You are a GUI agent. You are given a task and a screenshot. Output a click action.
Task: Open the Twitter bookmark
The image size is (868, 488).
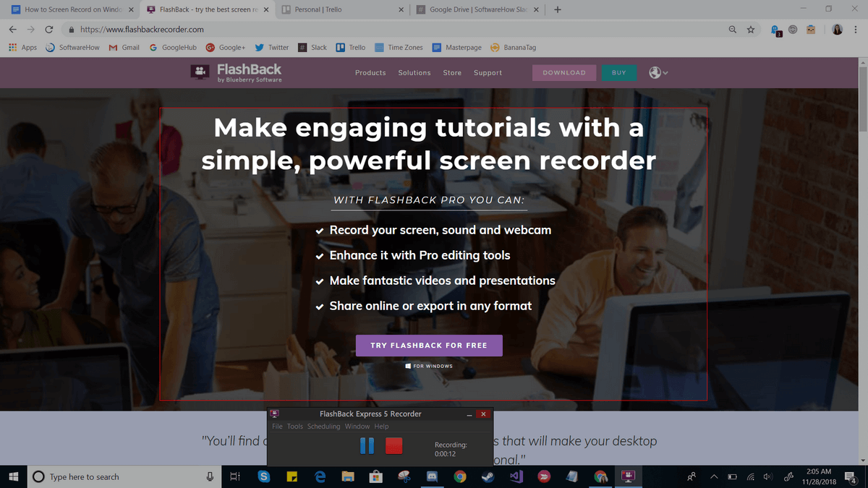point(272,48)
